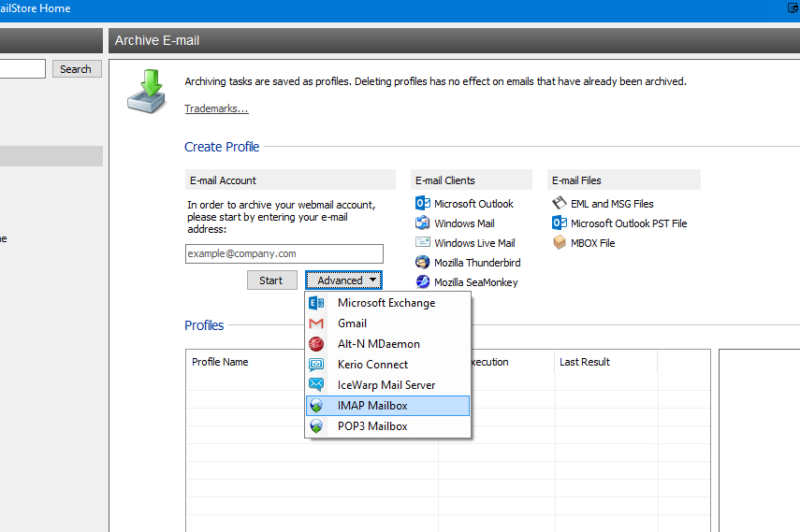Pick IceWarp Mail Server option
800x532 pixels.
point(387,385)
